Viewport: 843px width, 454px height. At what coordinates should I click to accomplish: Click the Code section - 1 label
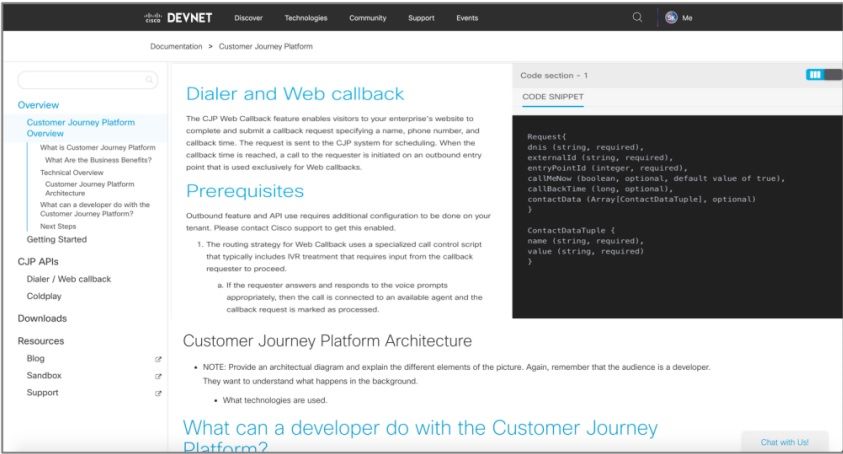(554, 75)
